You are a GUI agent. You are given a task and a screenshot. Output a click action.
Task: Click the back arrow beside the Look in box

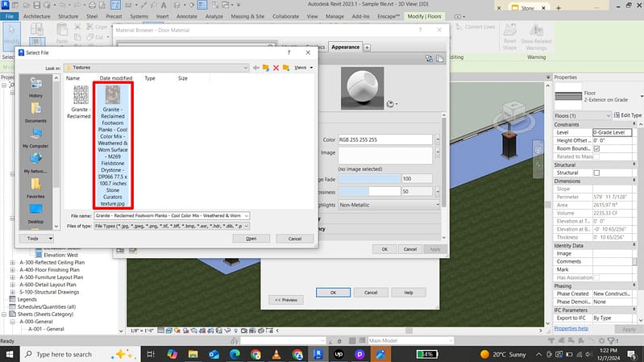point(256,69)
